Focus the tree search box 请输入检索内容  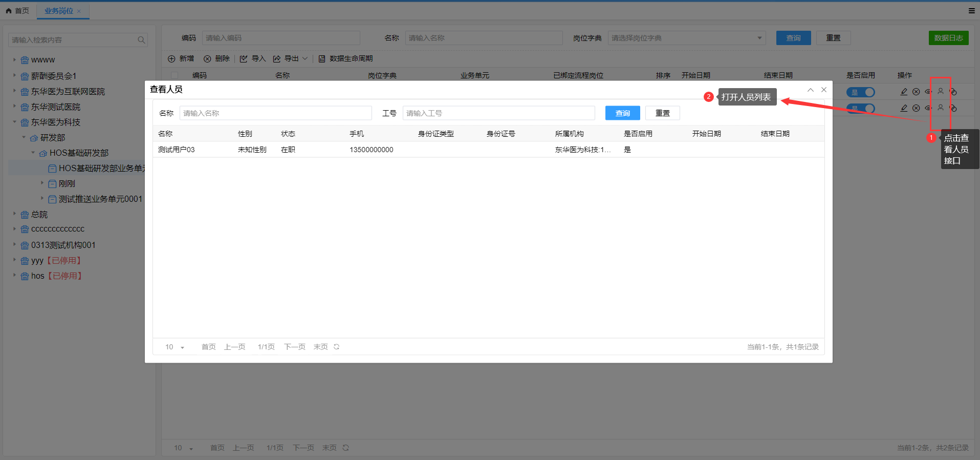pos(78,40)
